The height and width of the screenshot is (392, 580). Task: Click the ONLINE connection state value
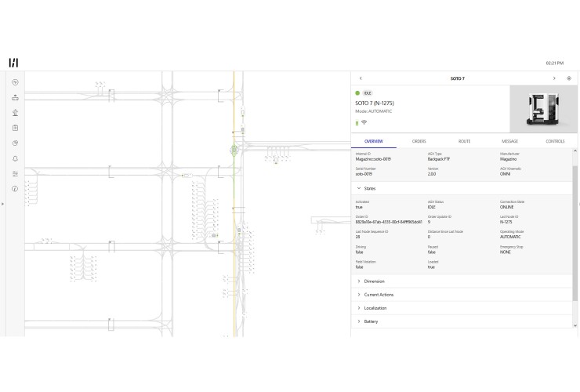(507, 207)
